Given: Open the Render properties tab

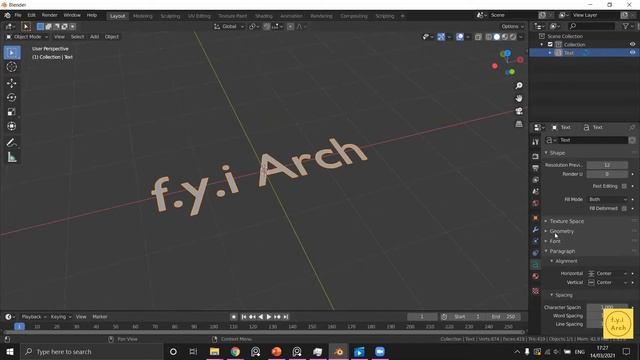Looking at the screenshot, I should click(536, 156).
